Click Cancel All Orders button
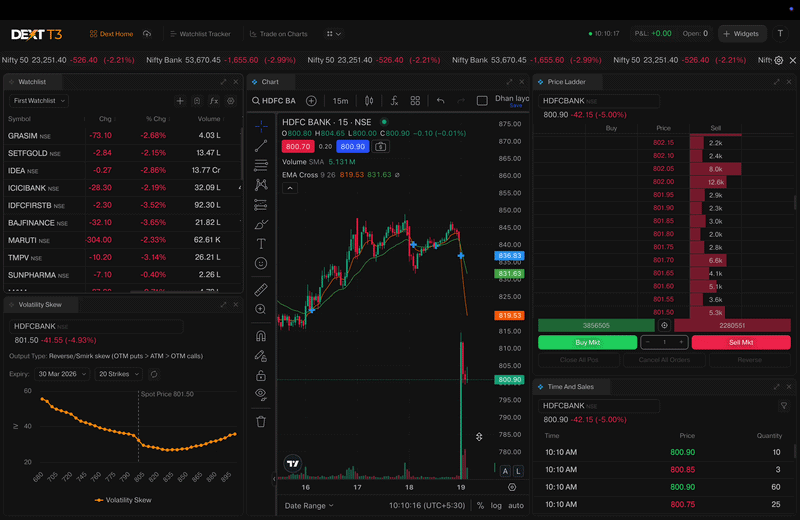This screenshot has height=520, width=800. [x=664, y=360]
